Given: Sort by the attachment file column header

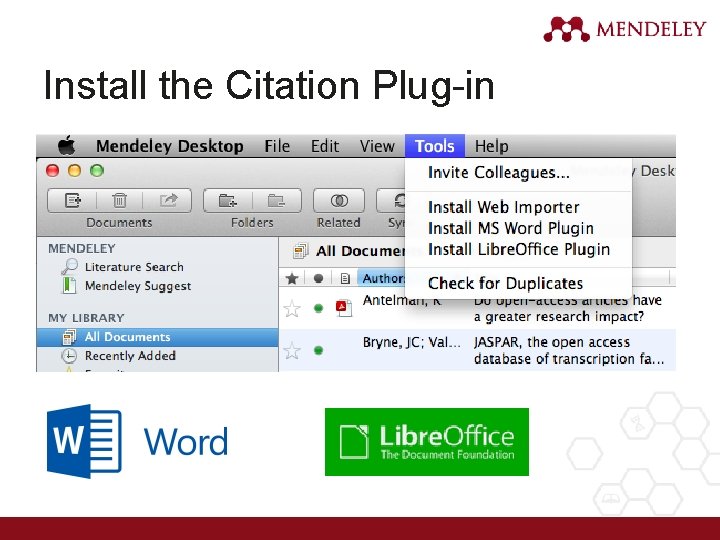Looking at the screenshot, I should coord(345,279).
